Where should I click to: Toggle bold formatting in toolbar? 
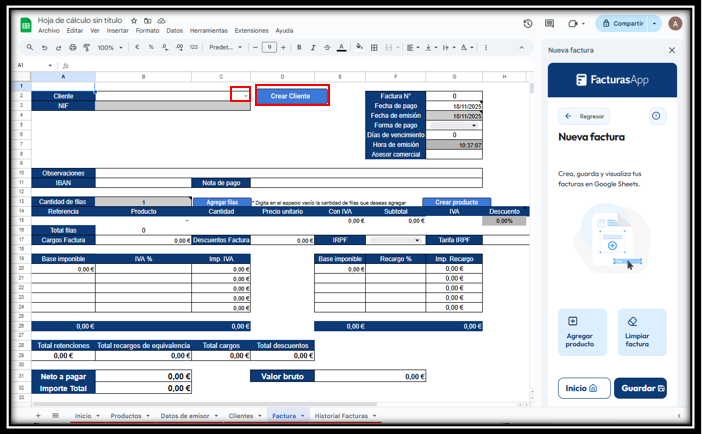pyautogui.click(x=298, y=47)
